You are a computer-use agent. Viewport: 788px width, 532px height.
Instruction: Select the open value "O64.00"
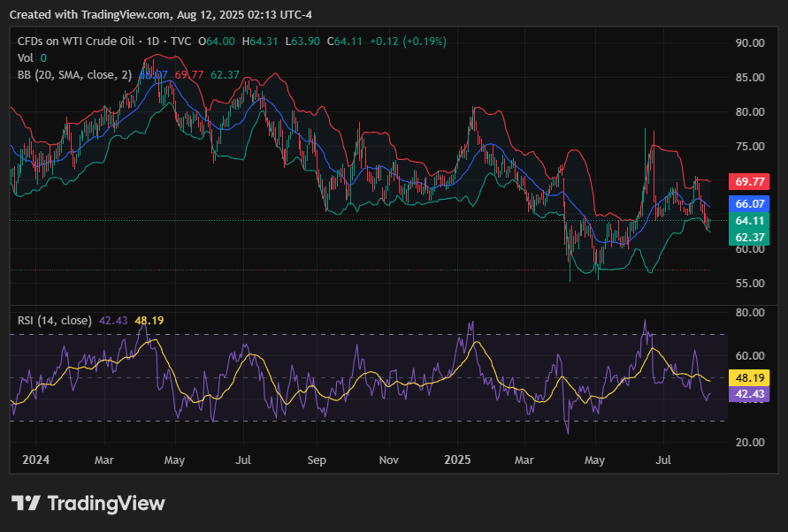point(217,42)
